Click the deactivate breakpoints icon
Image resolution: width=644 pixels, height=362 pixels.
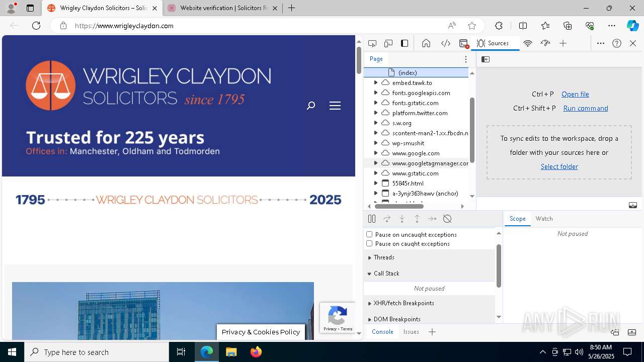pyautogui.click(x=447, y=219)
